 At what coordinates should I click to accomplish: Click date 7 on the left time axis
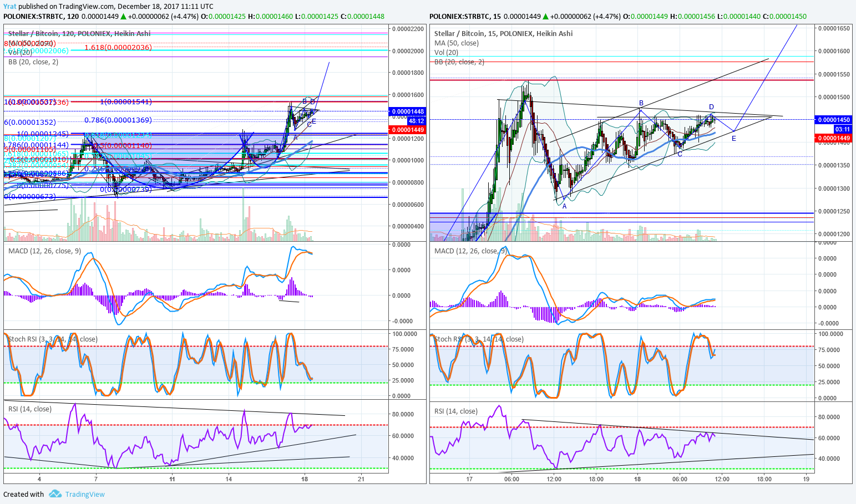[96, 479]
